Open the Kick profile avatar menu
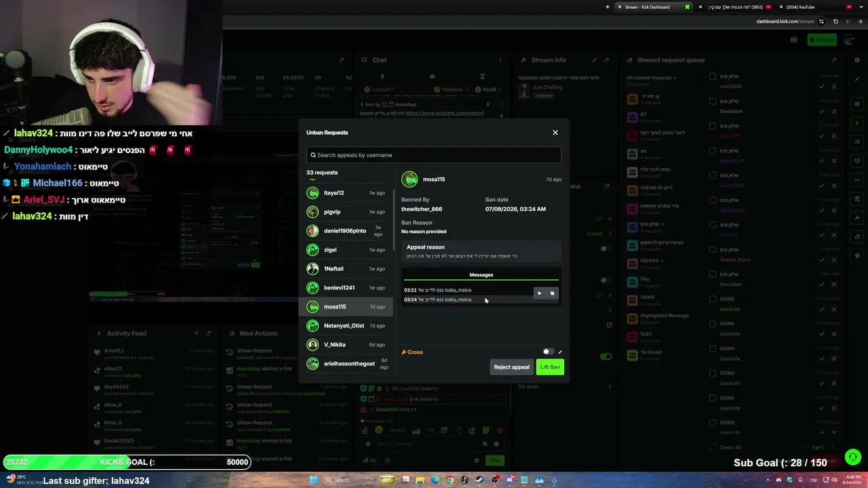Screen dimensions: 868x488 click(x=849, y=40)
